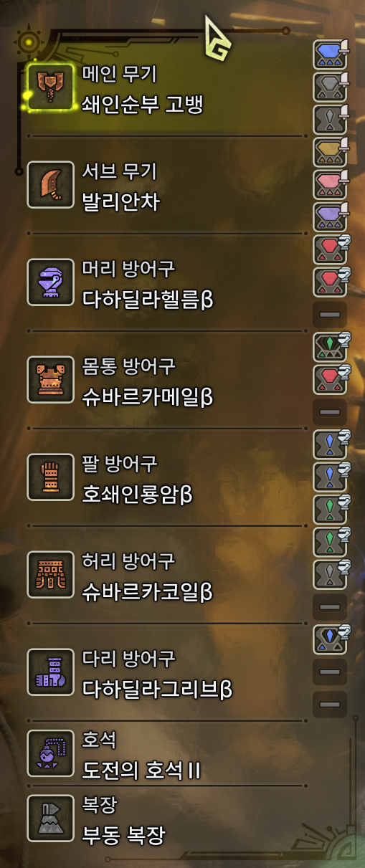Click the 부동 복장 name text
The width and height of the screenshot is (365, 868).
[x=123, y=836]
